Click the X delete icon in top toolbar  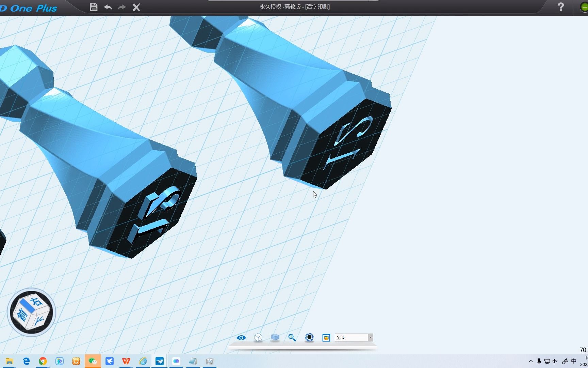[136, 7]
